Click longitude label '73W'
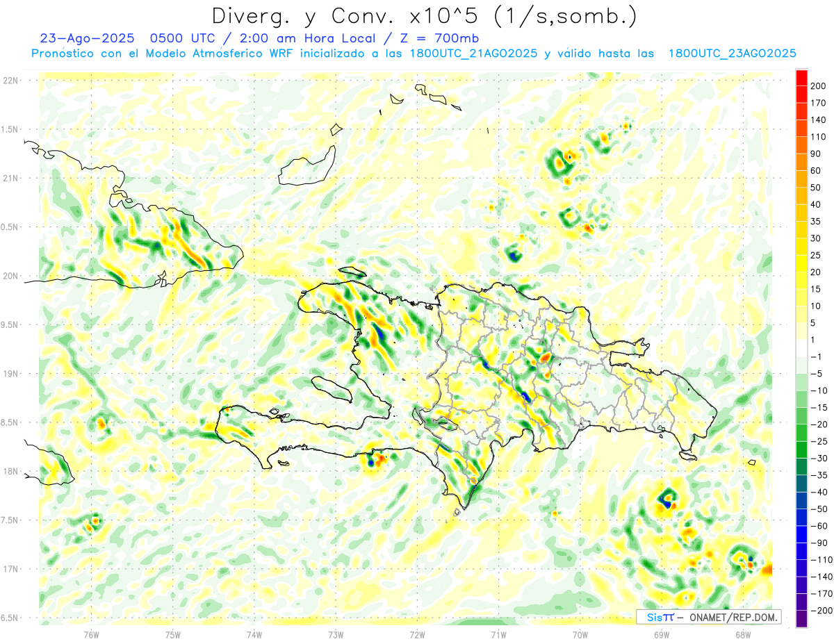 click(336, 635)
